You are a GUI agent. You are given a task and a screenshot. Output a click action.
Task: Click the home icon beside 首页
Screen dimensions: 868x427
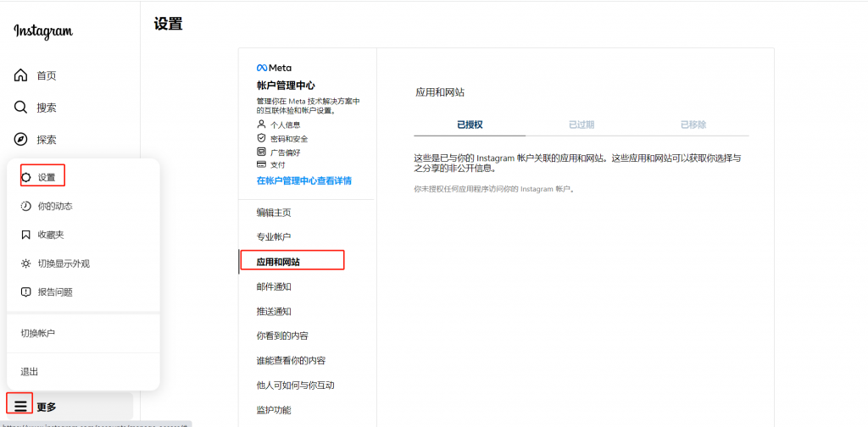20,75
